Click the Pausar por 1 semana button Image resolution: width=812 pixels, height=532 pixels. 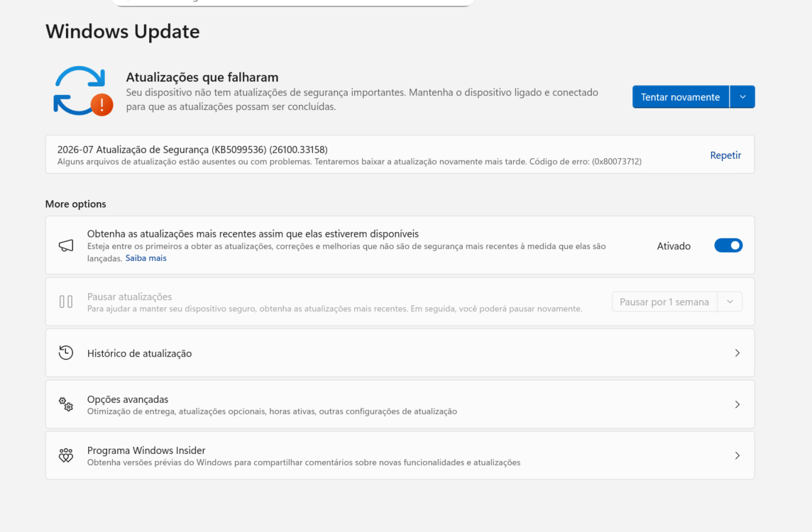(x=664, y=301)
